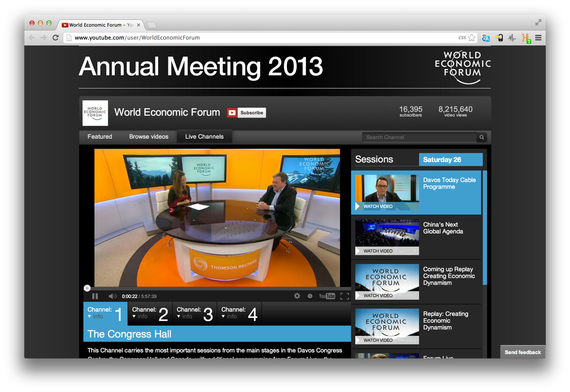Reload the page

point(55,37)
